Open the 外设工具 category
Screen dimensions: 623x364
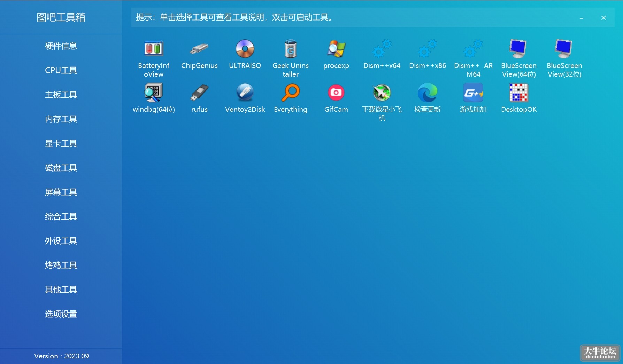coord(61,241)
